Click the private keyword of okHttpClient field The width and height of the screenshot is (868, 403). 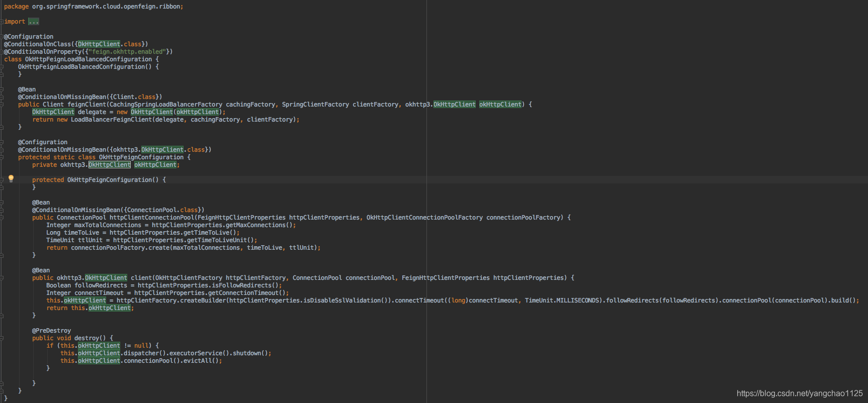[45, 165]
